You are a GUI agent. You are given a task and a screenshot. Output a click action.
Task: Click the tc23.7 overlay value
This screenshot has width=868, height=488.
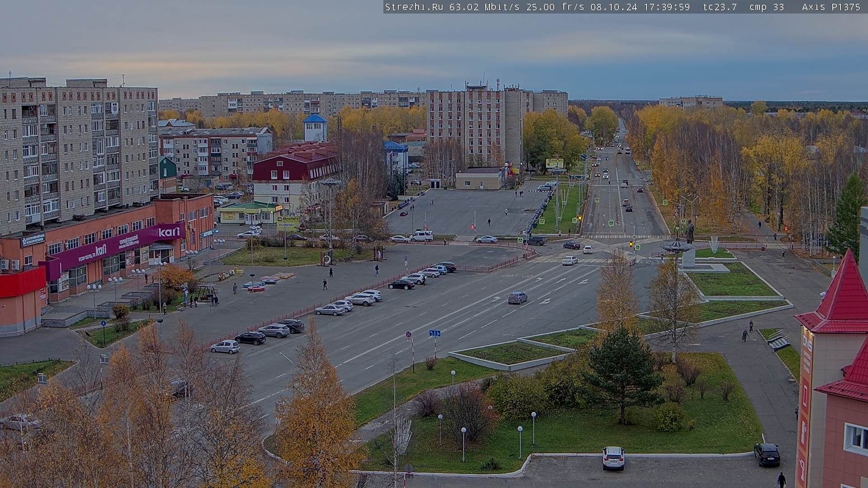pos(720,7)
